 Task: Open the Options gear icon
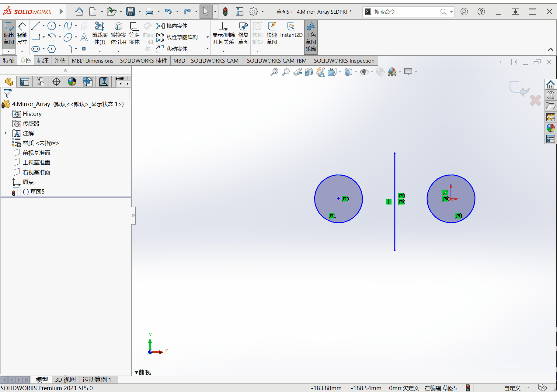pos(253,12)
